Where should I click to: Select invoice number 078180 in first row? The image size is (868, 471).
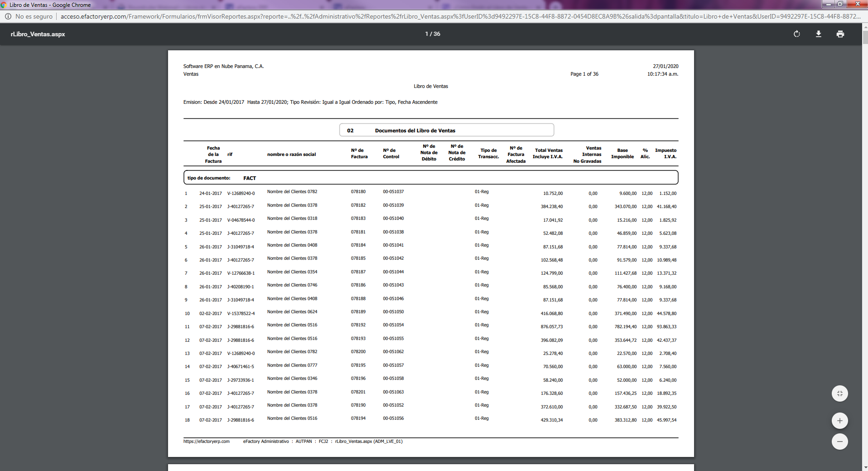358,192
